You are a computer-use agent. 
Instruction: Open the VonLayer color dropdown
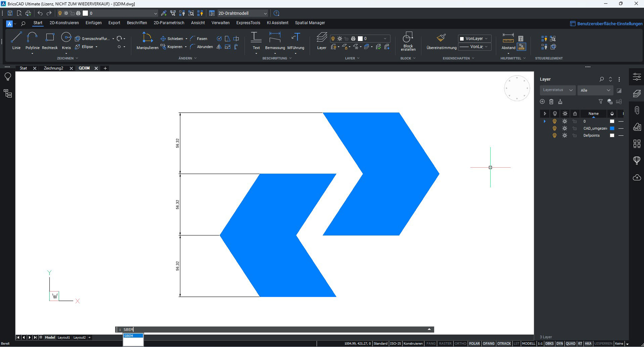click(x=474, y=38)
